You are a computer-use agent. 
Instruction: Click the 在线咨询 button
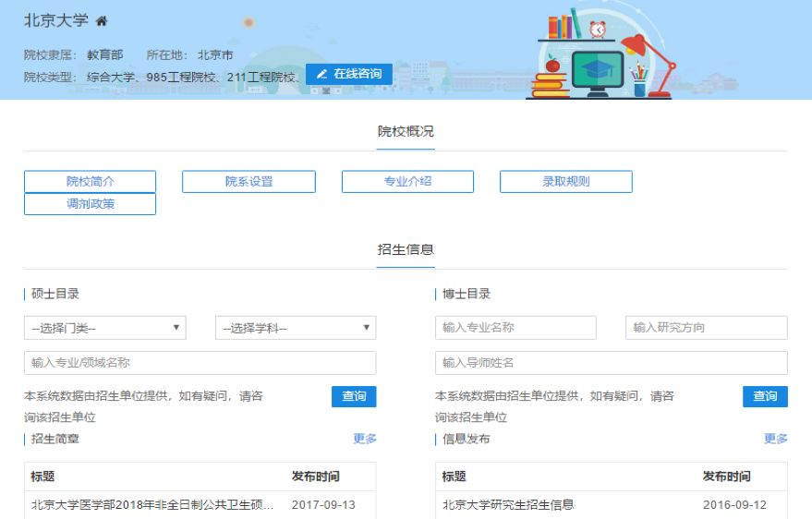[349, 74]
